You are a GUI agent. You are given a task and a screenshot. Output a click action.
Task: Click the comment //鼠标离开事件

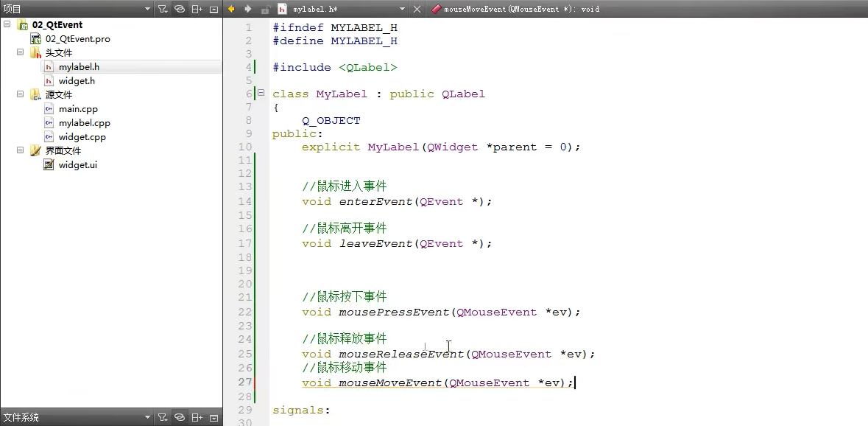point(345,228)
